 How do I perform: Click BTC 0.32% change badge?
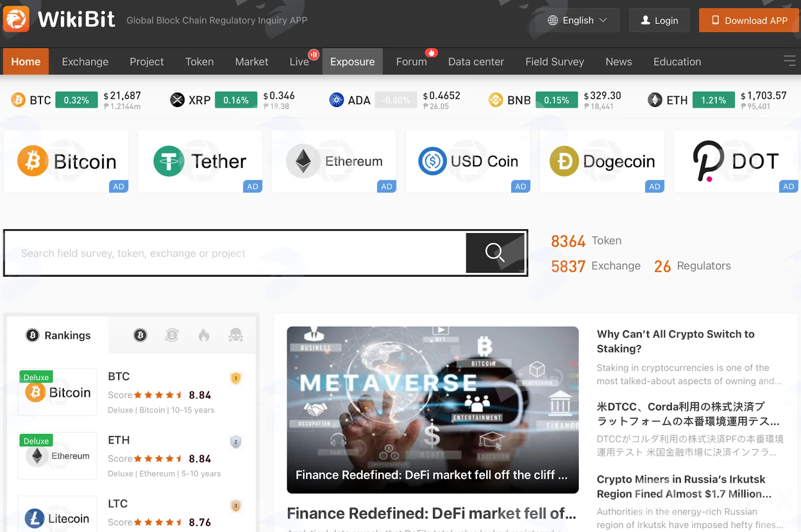pos(77,100)
